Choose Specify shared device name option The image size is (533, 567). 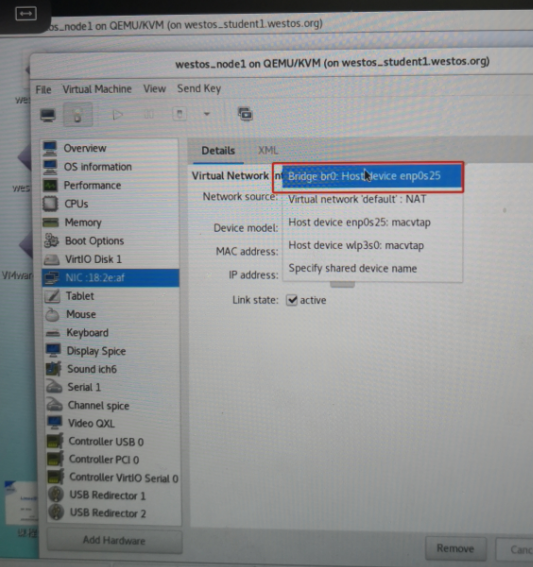[372, 269]
